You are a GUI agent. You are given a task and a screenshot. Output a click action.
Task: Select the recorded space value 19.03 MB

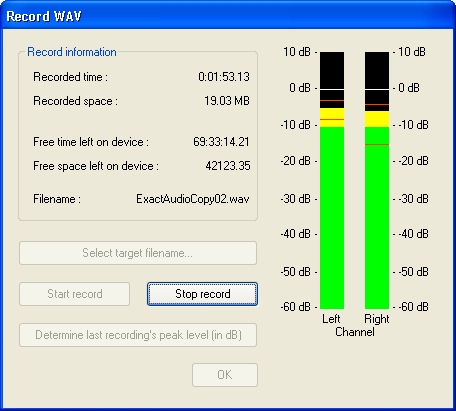pos(227,101)
